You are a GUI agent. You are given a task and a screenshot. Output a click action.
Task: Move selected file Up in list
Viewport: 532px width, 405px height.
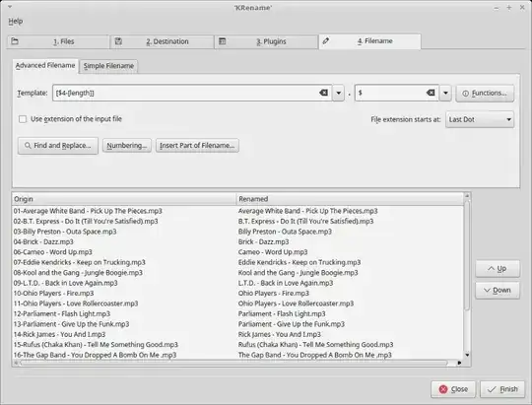click(x=498, y=269)
